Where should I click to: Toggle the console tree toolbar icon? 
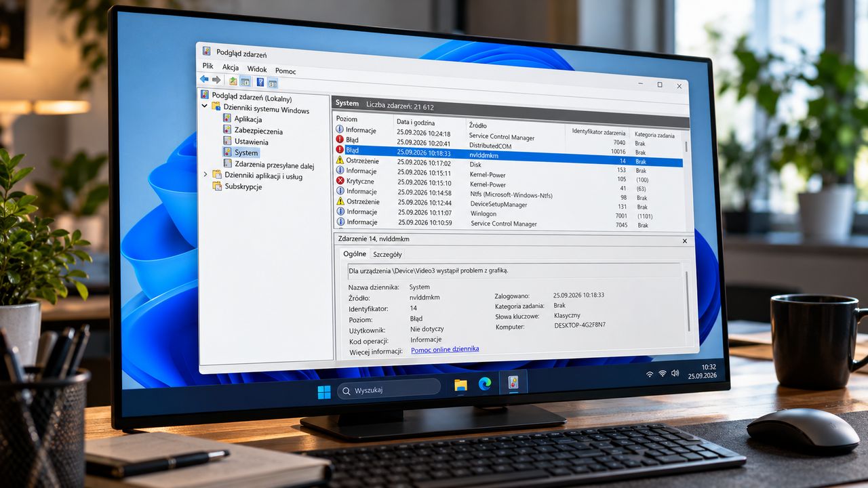(245, 81)
